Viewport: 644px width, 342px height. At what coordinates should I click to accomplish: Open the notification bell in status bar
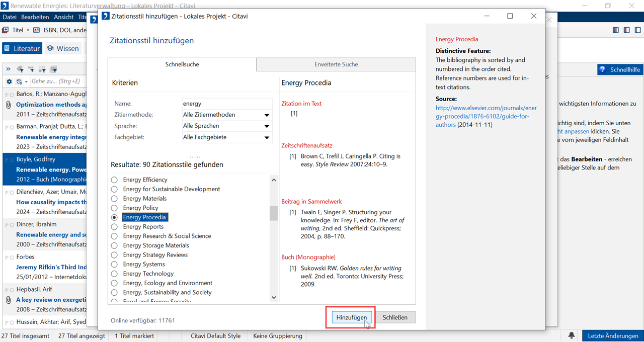coord(572,335)
